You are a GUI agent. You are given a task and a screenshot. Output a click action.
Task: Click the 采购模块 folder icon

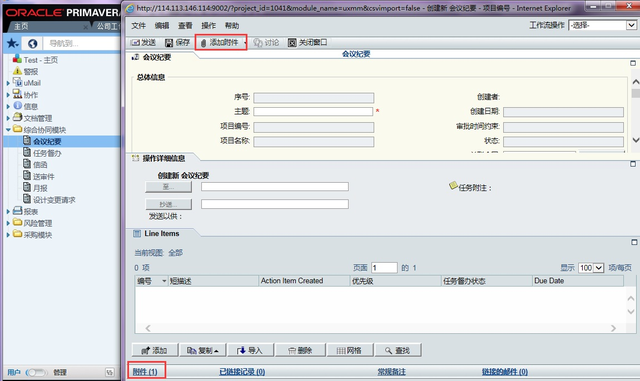[17, 234]
